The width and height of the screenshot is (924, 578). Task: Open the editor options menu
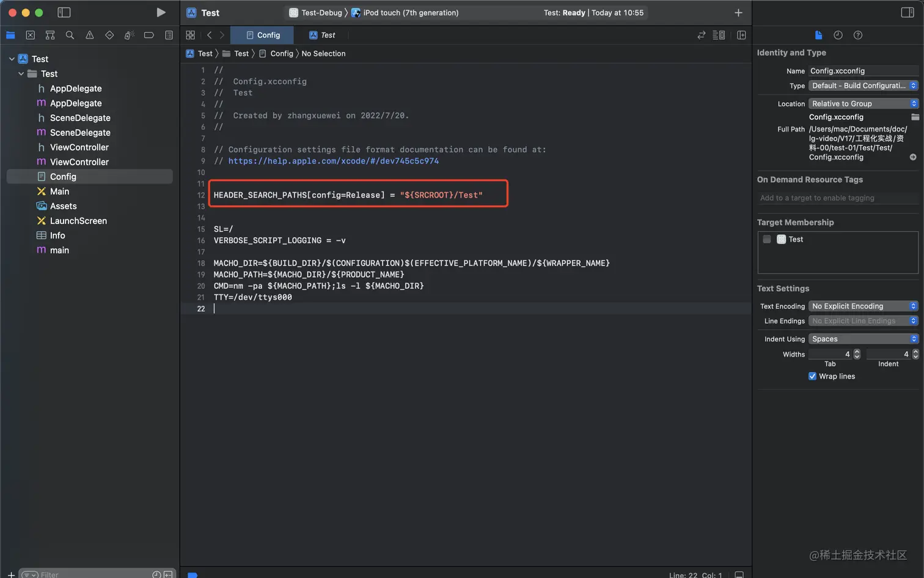click(719, 35)
